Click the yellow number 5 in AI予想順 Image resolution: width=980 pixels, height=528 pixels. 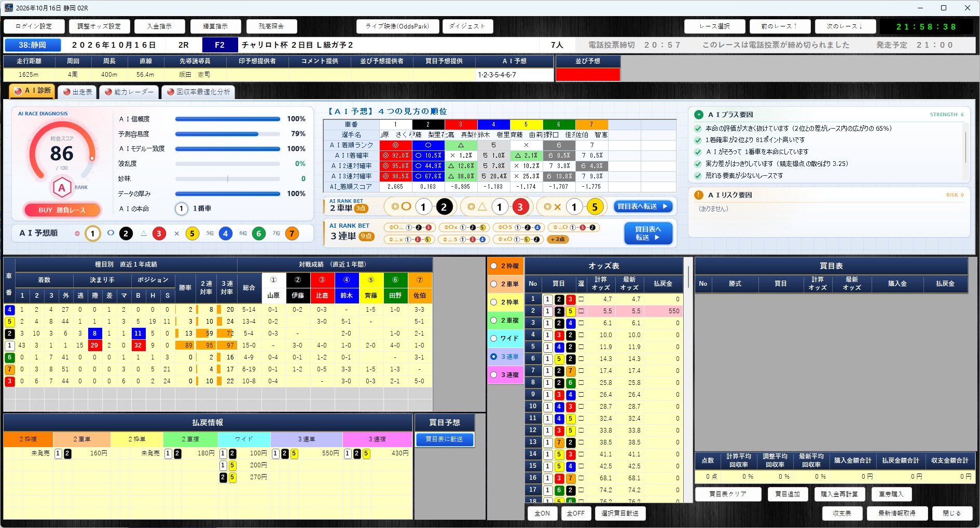192,233
